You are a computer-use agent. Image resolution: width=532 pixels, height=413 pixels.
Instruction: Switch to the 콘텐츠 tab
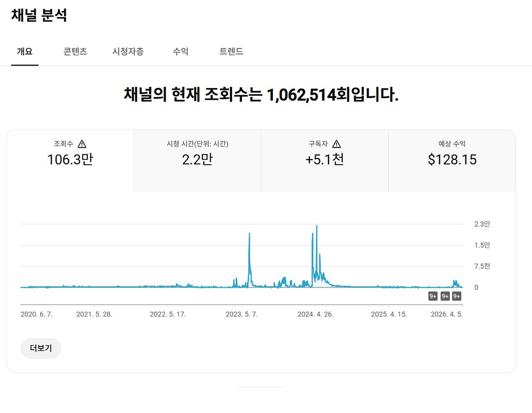[x=75, y=52]
